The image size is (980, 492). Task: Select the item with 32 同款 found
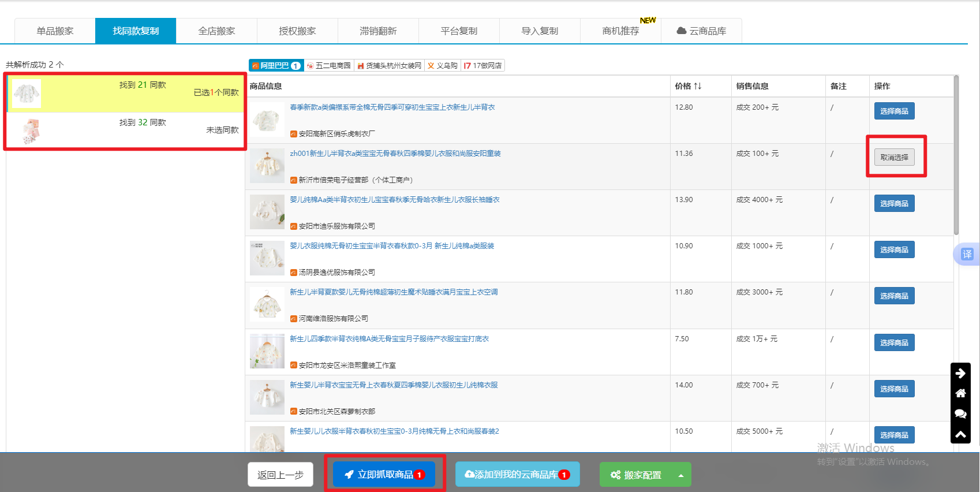point(125,131)
